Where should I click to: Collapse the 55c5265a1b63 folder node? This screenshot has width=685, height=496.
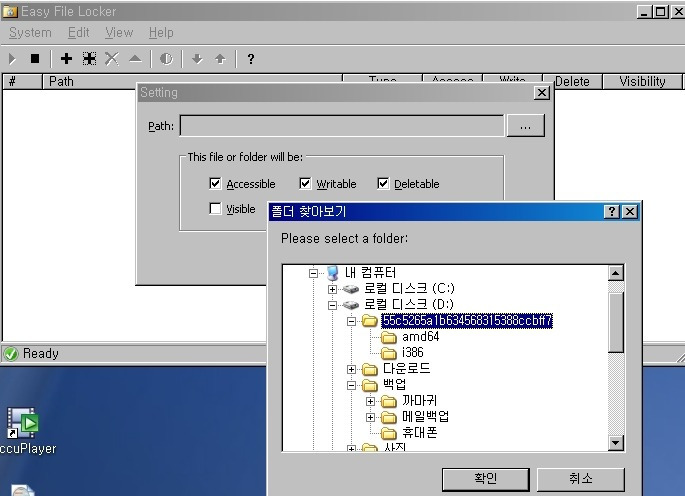pos(351,322)
